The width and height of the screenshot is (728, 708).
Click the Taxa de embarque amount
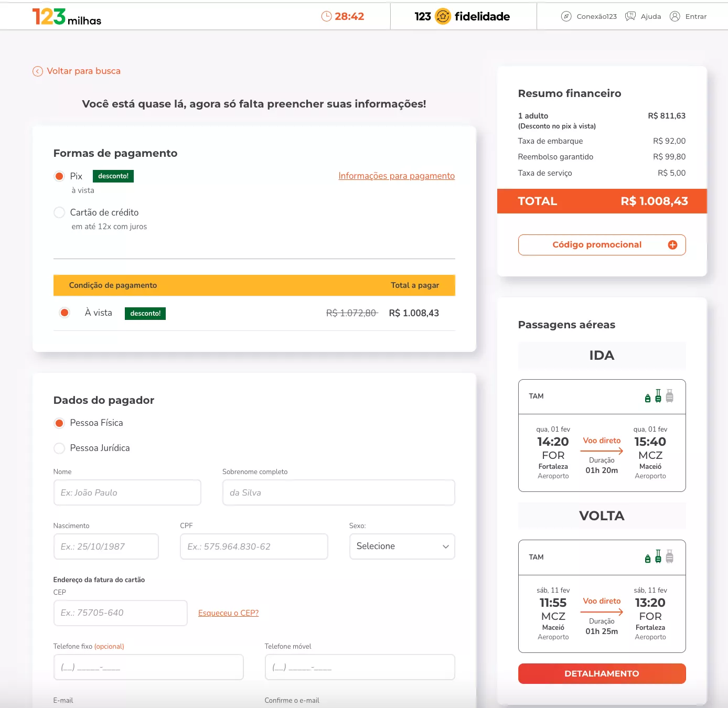pyautogui.click(x=669, y=141)
